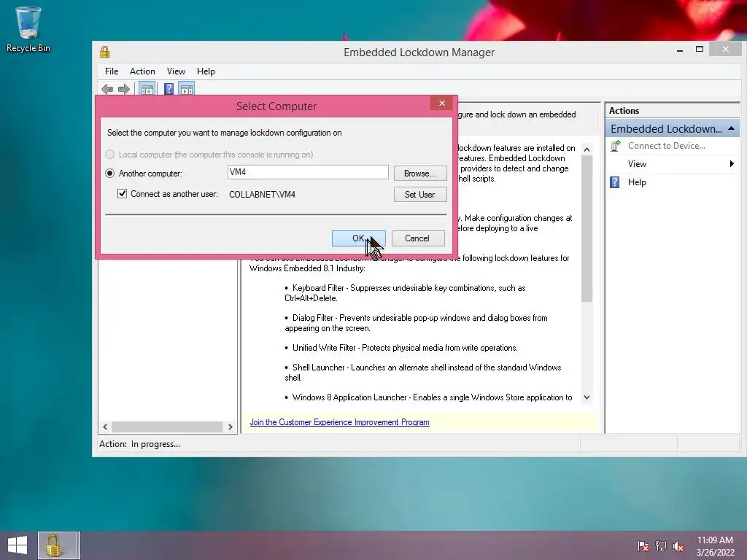Image resolution: width=747 pixels, height=560 pixels.
Task: Click the Shell Launcher bullet text
Action: (x=422, y=373)
